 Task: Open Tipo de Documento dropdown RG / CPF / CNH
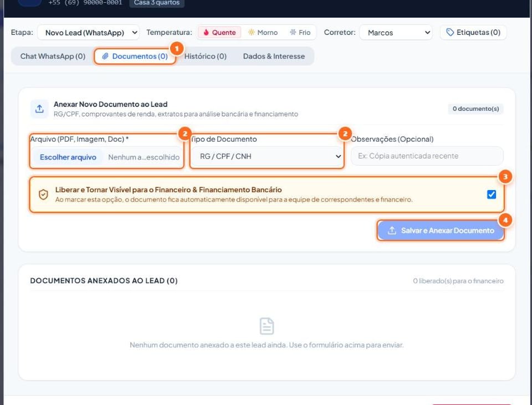pos(267,156)
